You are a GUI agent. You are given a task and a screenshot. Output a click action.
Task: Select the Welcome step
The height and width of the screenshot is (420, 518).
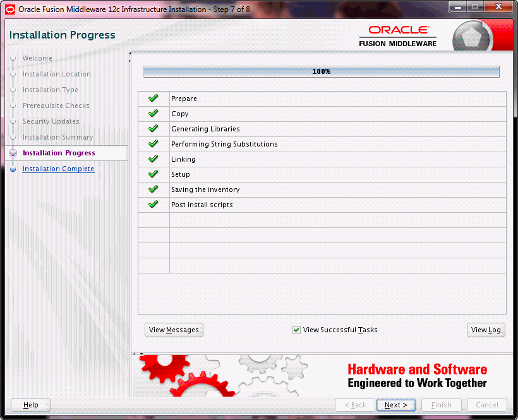[37, 58]
